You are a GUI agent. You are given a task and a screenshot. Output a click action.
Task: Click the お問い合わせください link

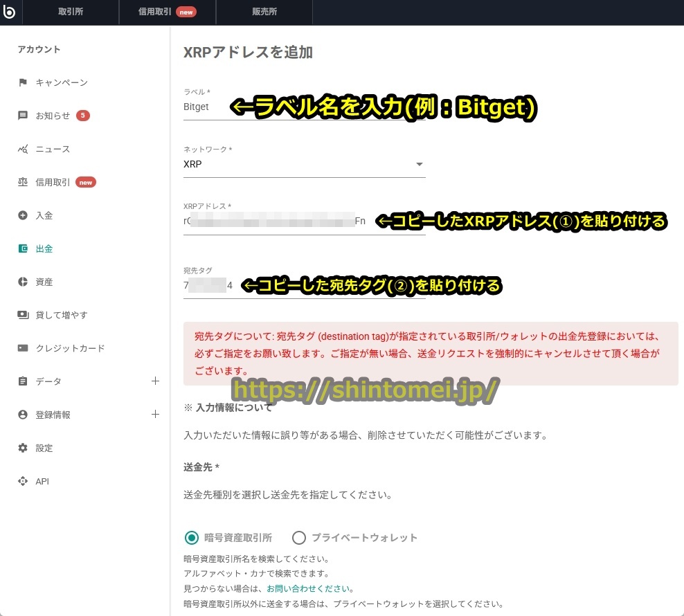(308, 588)
